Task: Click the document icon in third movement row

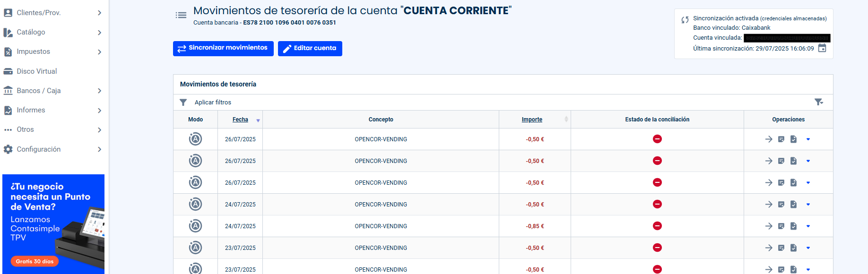Action: tap(793, 183)
